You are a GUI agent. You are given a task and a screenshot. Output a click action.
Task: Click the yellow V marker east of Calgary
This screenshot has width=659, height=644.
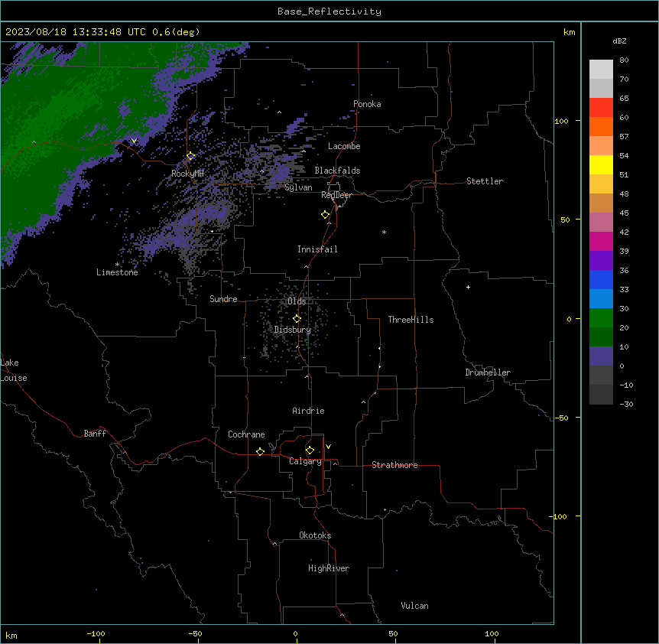pyautogui.click(x=328, y=447)
